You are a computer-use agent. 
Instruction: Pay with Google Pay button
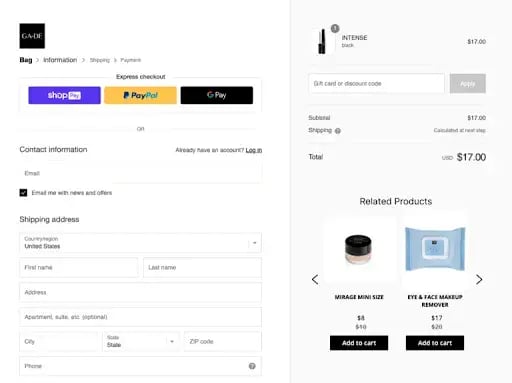[217, 95]
